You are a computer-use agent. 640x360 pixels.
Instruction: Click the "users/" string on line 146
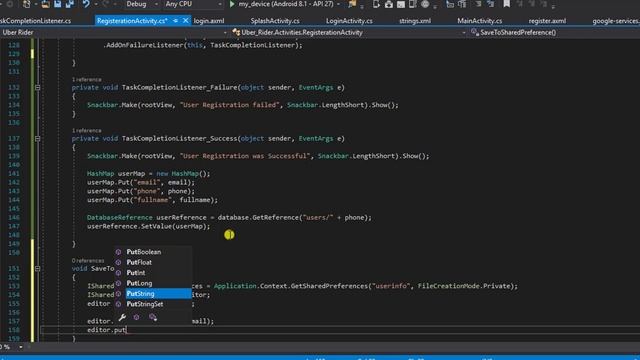coord(318,218)
